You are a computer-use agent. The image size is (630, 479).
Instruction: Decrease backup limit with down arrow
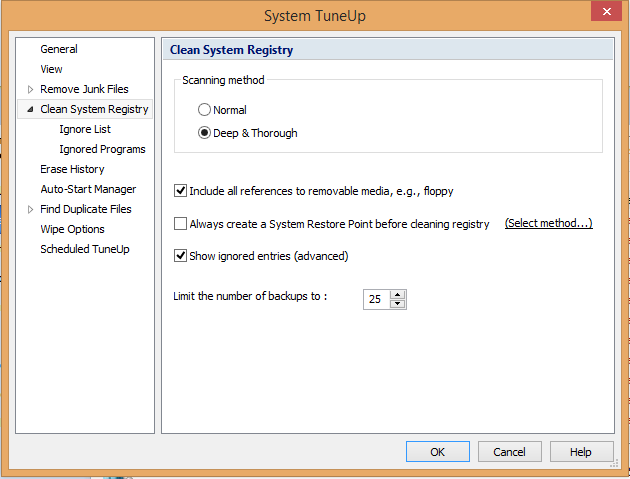tap(397, 304)
